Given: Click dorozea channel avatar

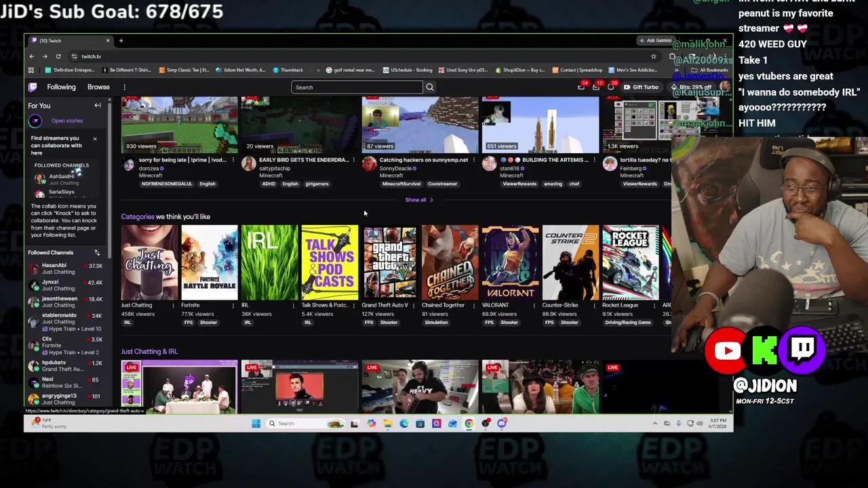Looking at the screenshot, I should pyautogui.click(x=128, y=164).
